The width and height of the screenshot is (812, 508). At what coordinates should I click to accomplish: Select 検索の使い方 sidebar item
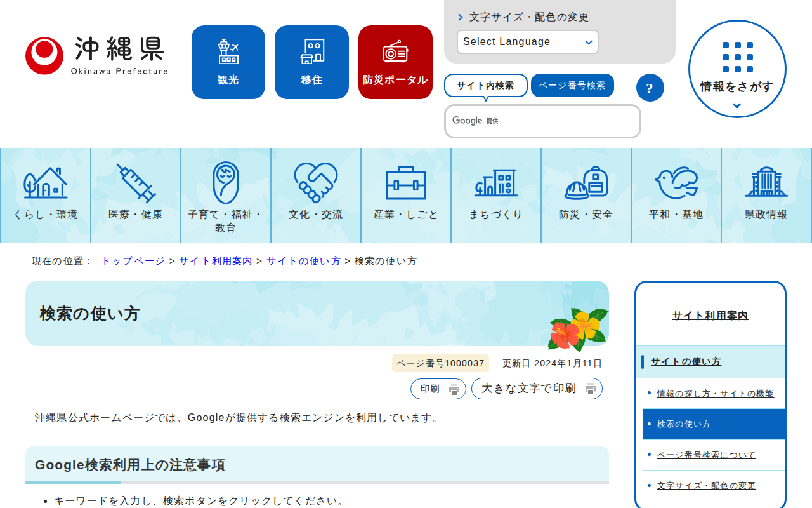(x=714, y=424)
